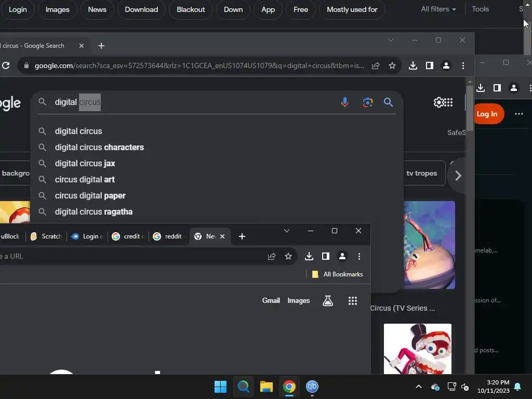Click Log In button on right window
The width and height of the screenshot is (532, 399).
click(x=487, y=114)
